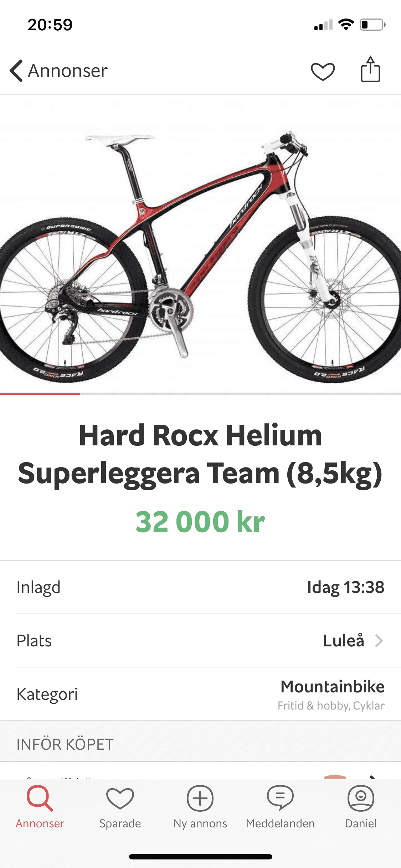401x868 pixels.
Task: Open the share sheet icon
Action: [x=370, y=69]
